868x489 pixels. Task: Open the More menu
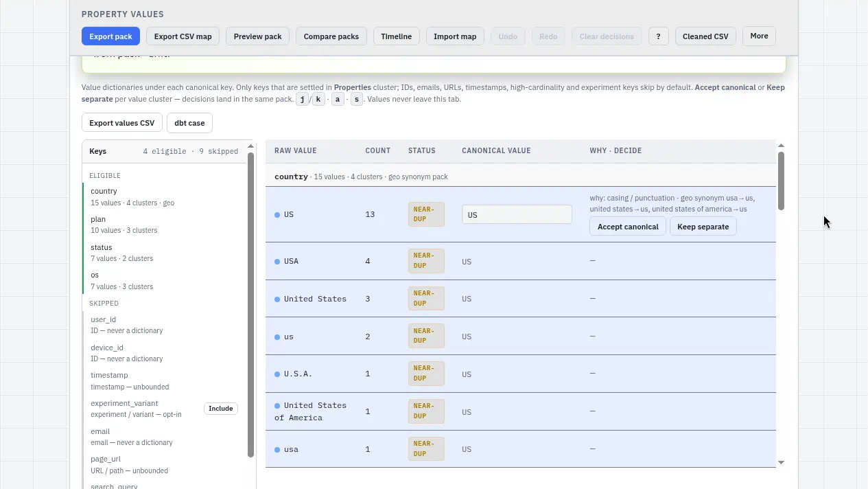coord(759,36)
